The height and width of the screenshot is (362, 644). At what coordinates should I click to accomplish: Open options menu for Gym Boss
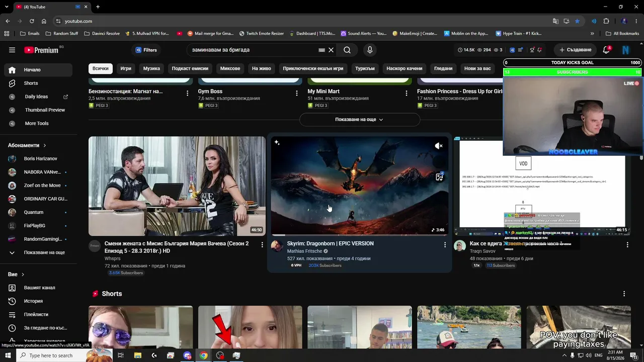coord(297,93)
